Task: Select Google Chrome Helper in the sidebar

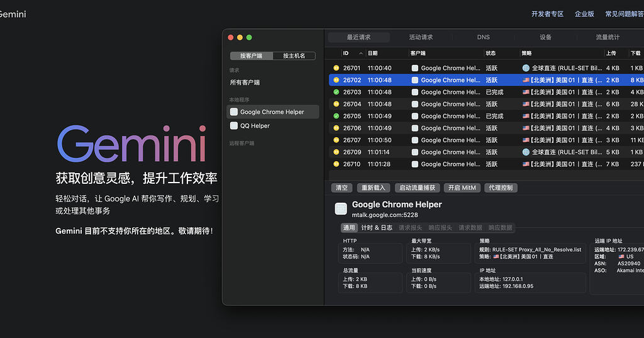Action: point(273,112)
